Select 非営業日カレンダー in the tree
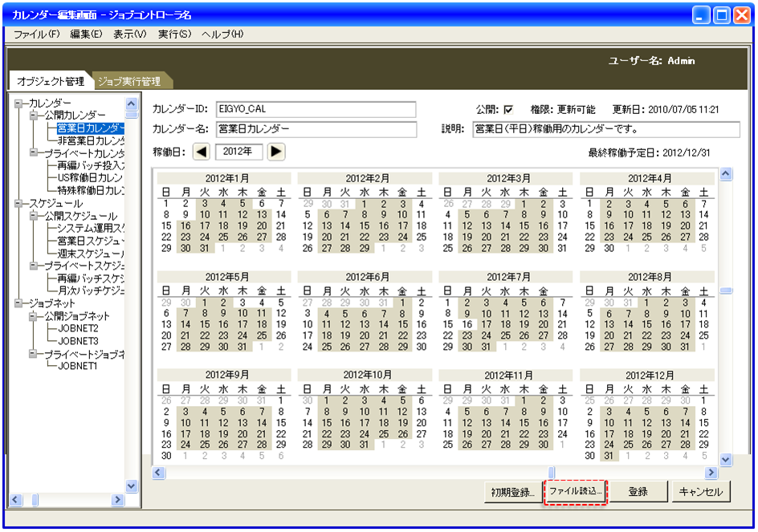This screenshot has width=758, height=532. (x=91, y=140)
